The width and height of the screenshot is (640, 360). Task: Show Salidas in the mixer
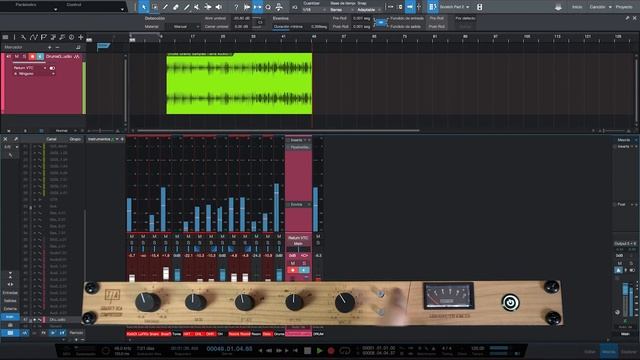click(x=10, y=300)
